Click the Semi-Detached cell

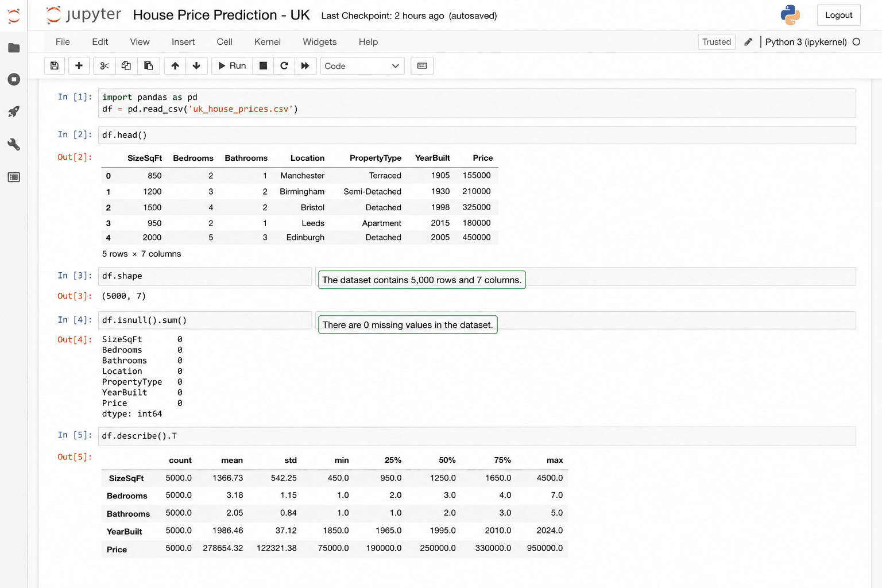point(372,192)
